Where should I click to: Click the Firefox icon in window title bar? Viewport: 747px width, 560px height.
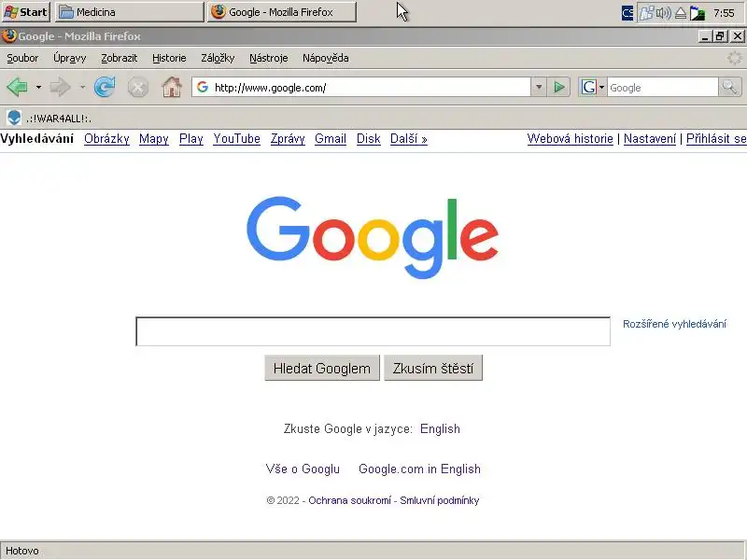coord(8,35)
